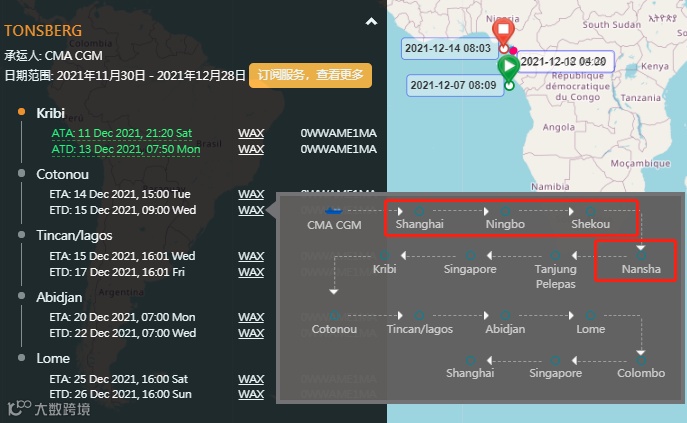The height and width of the screenshot is (423, 687).
Task: Click the Colombo node circle in the route popup
Action: click(x=641, y=360)
